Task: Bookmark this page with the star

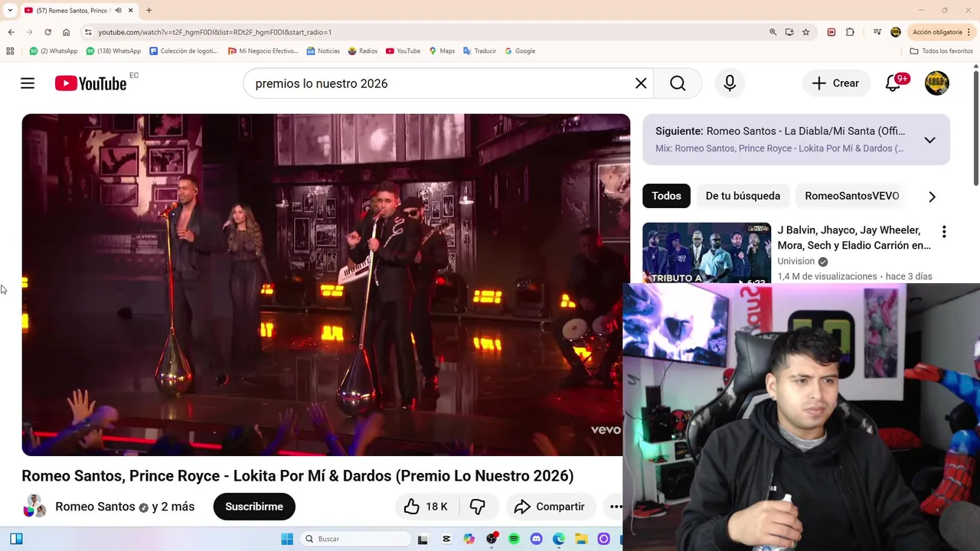Action: [806, 32]
